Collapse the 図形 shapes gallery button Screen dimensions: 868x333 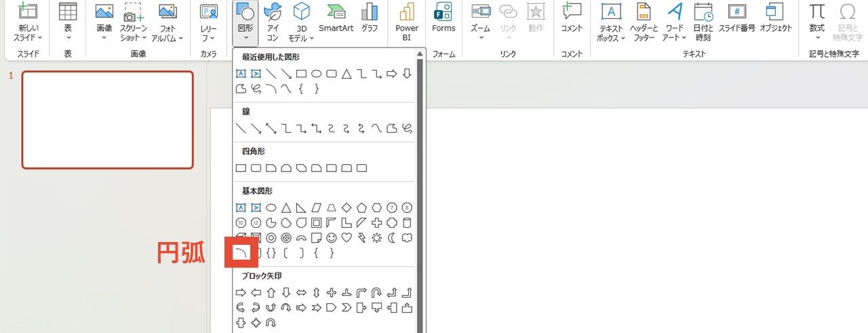point(245,22)
